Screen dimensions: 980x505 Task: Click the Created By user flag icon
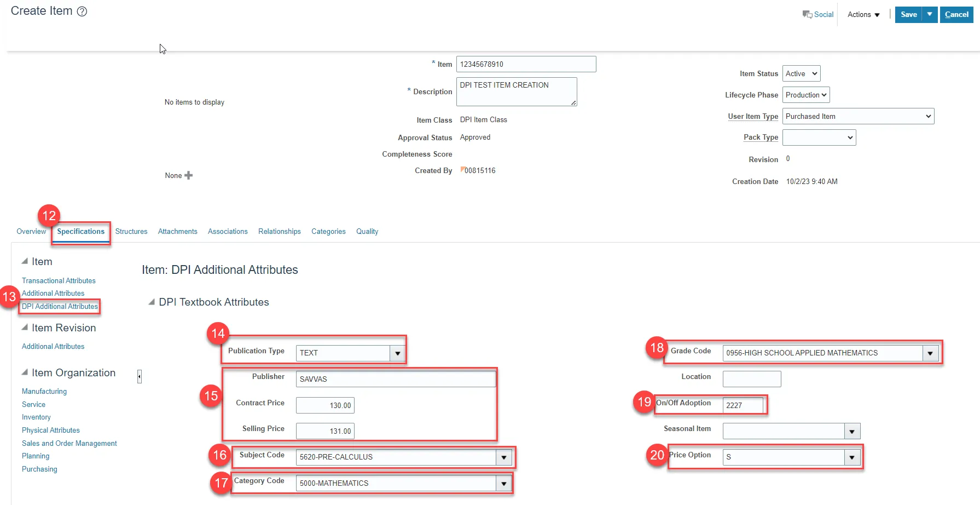(x=462, y=169)
